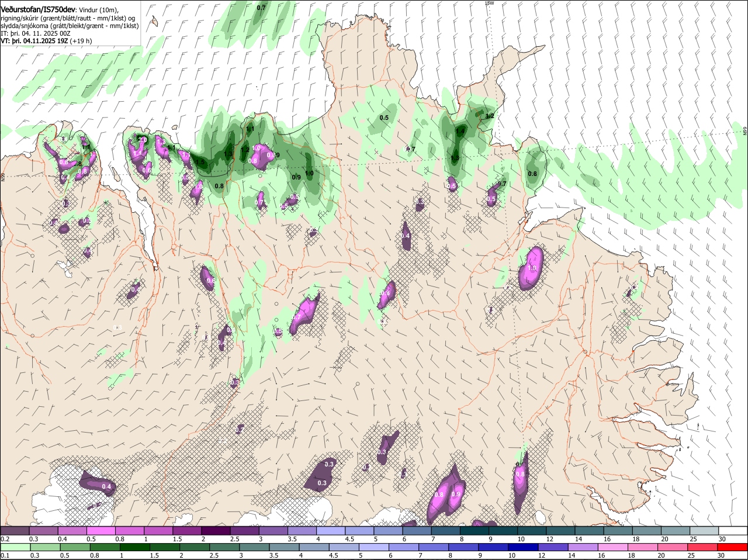The image size is (748, 560).
Task: Pick the lavender 4.5 swatch in the upper legend row
Action: (359, 530)
